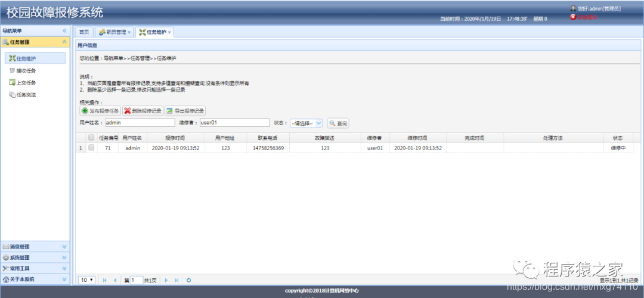Open 任务维护 in the sidebar
The height and width of the screenshot is (298, 644).
35,58
